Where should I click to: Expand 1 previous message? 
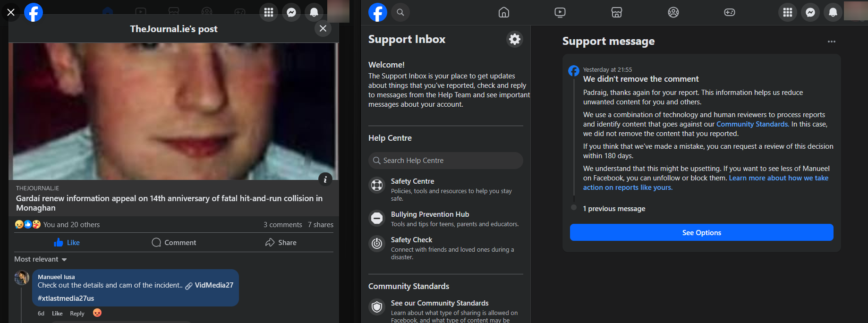[614, 209]
